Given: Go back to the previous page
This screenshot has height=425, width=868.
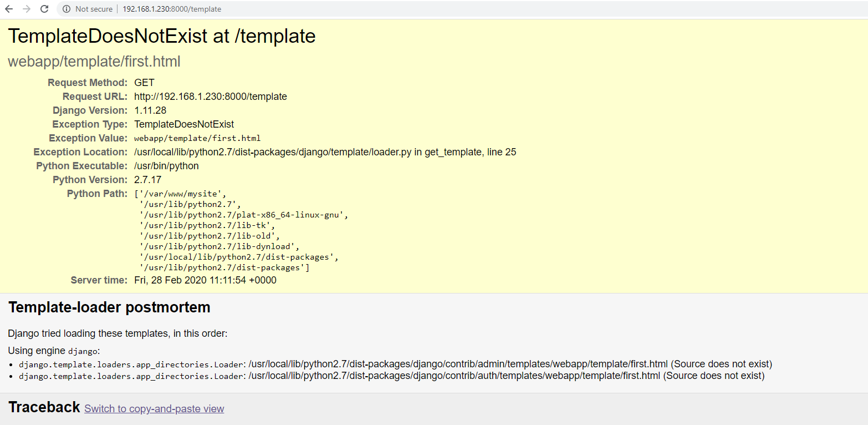Looking at the screenshot, I should (x=9, y=9).
